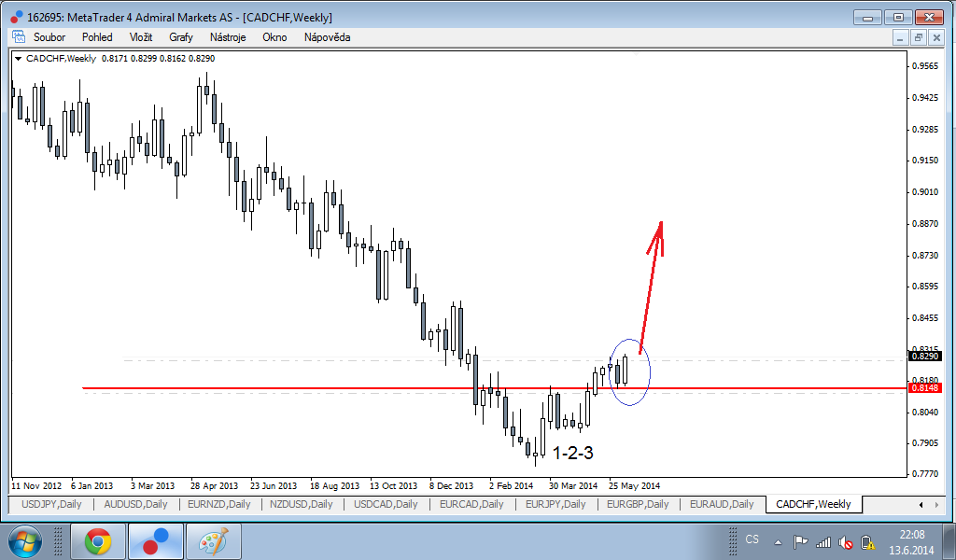Open the Grafy menu
956x560 pixels.
pyautogui.click(x=181, y=37)
